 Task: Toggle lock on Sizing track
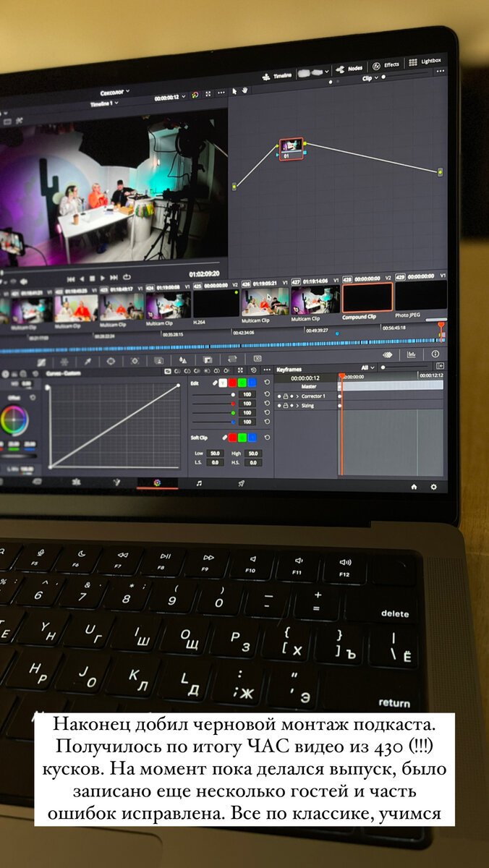[286, 406]
